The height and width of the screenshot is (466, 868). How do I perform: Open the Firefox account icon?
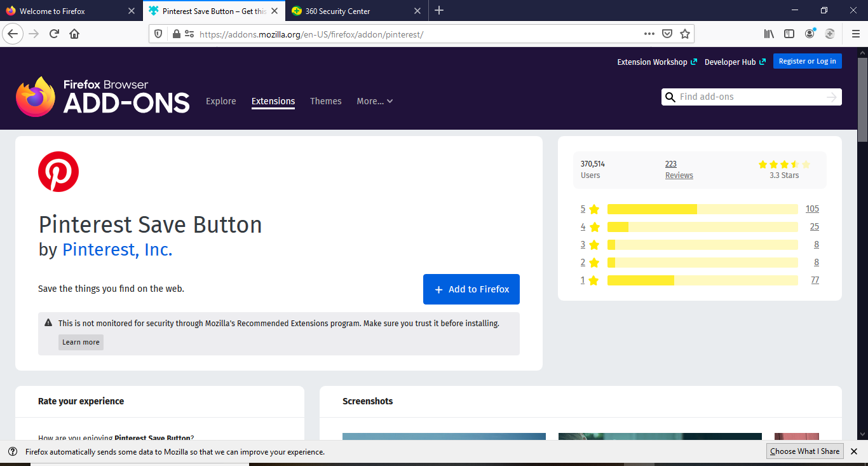tap(810, 34)
